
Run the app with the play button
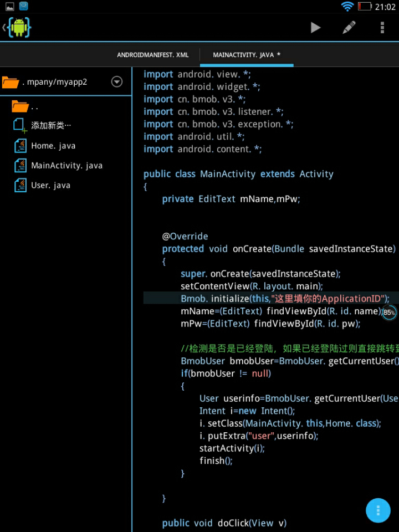coord(315,28)
